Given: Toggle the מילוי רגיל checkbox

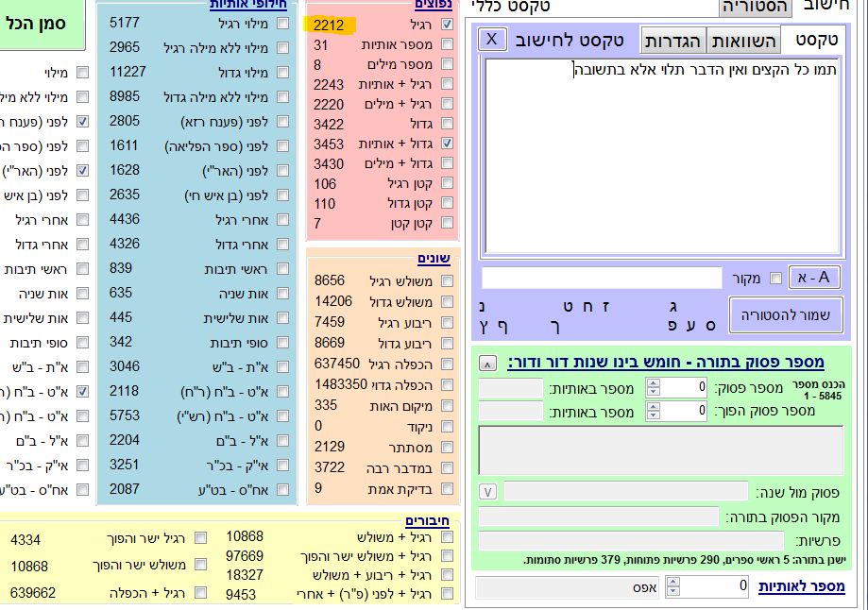Looking at the screenshot, I should (282, 23).
